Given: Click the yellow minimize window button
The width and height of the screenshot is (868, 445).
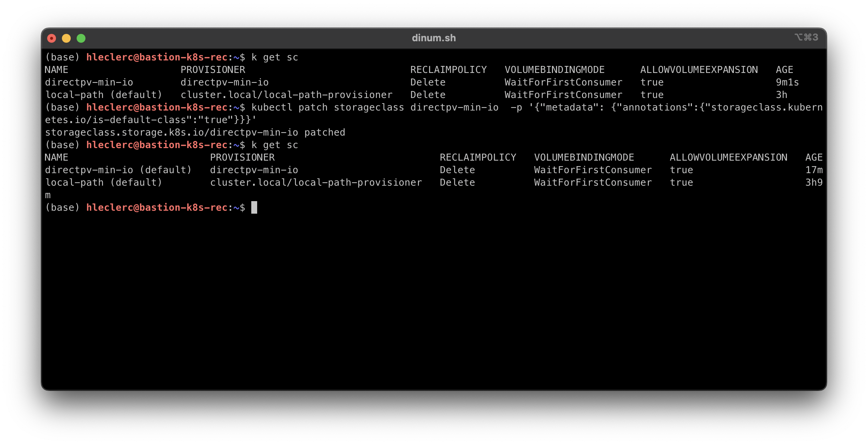Looking at the screenshot, I should pyautogui.click(x=66, y=38).
